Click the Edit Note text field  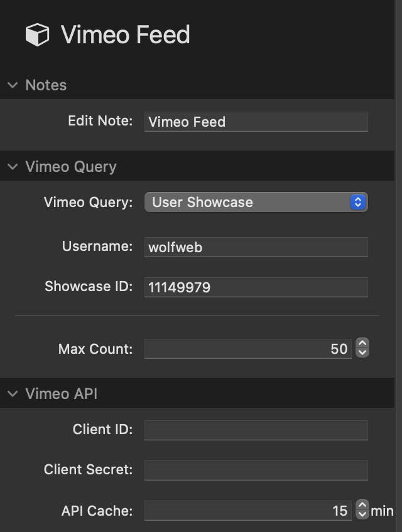coord(256,122)
